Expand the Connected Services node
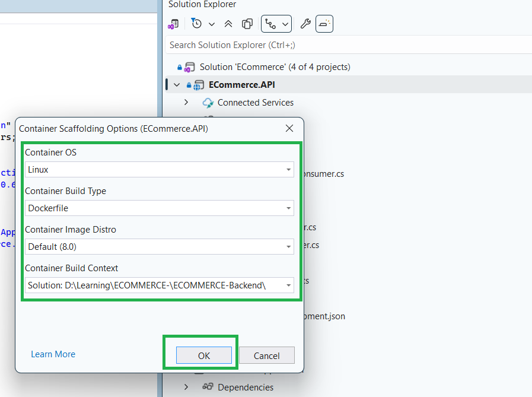This screenshot has width=532, height=397. point(186,102)
